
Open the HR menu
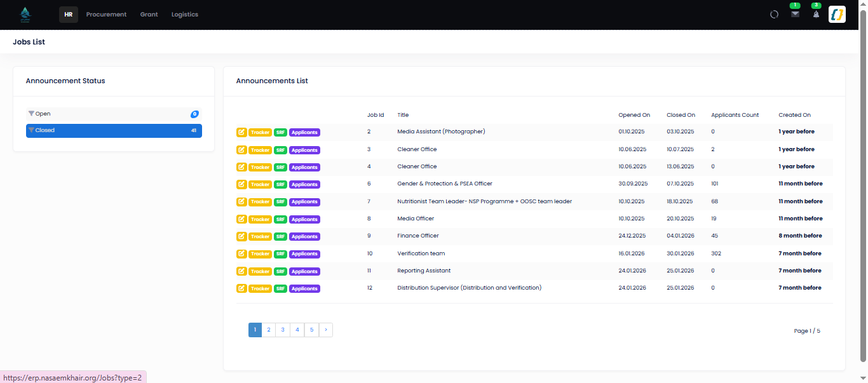69,15
